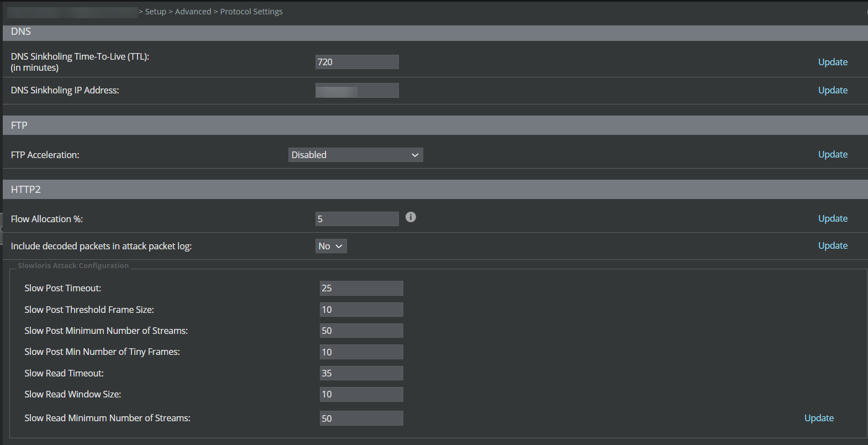Focus the DNS Sinkholing IP Address field

(x=357, y=90)
